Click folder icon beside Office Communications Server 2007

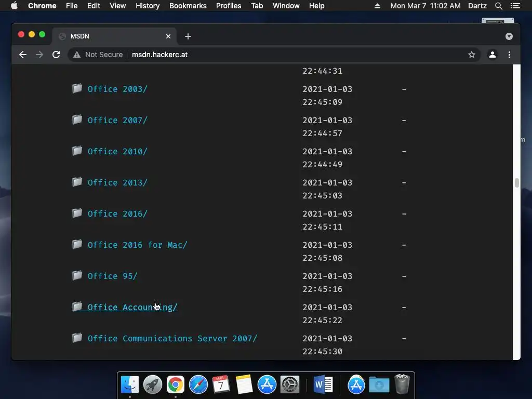[77, 338]
